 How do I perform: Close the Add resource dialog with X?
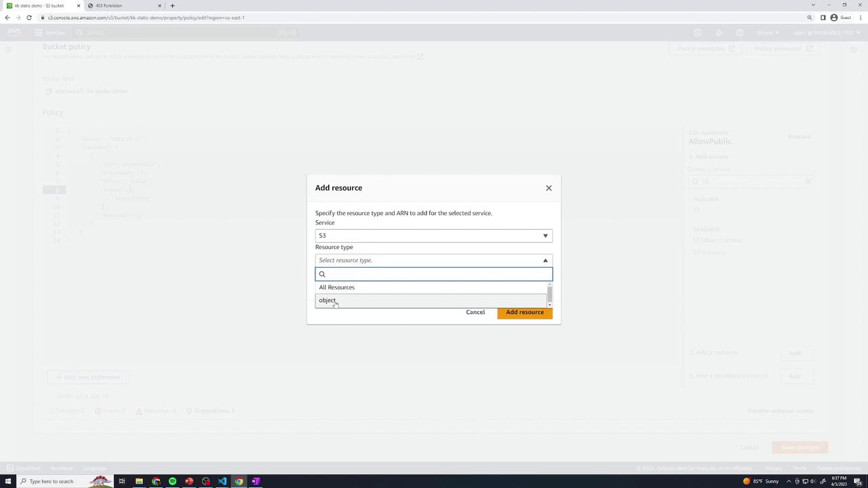coord(549,188)
